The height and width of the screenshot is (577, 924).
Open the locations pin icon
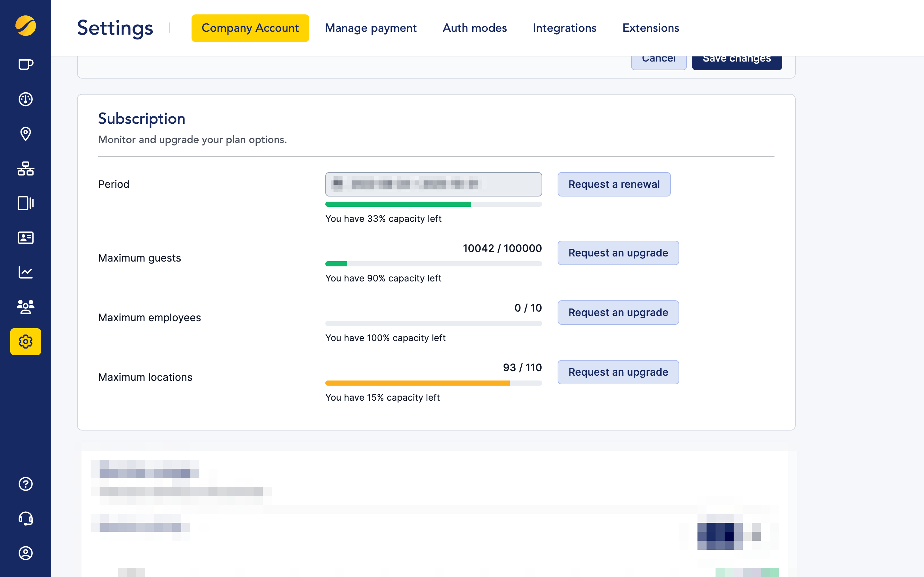(x=26, y=134)
